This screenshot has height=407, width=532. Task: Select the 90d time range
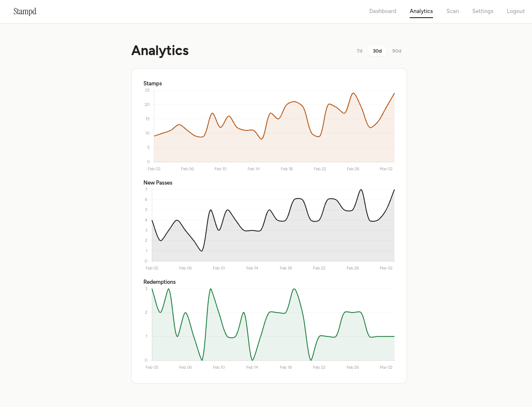[x=396, y=51]
